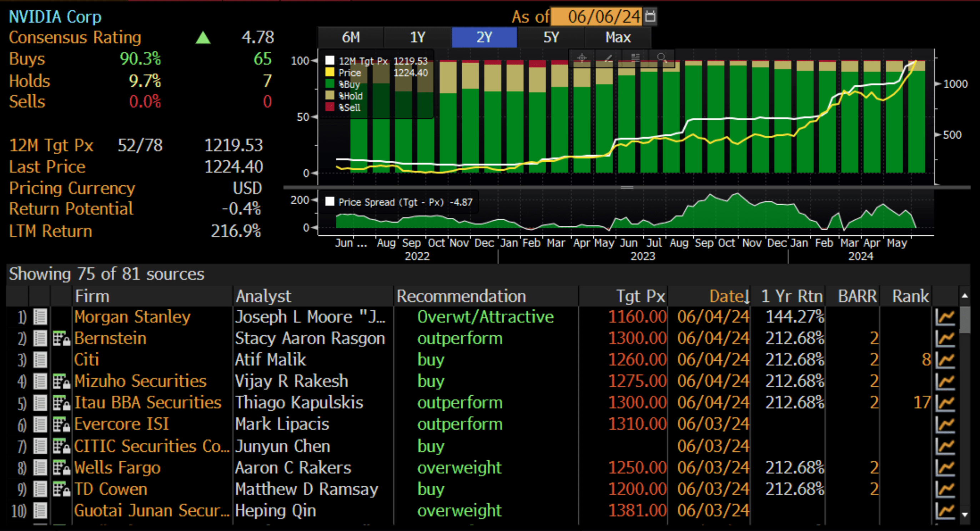Show Mizuho Securities rating history chart icon

pos(945,381)
